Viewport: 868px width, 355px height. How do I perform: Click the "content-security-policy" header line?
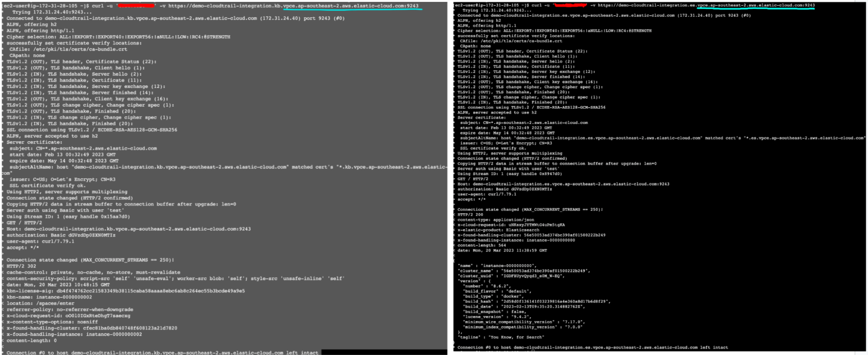(175, 279)
